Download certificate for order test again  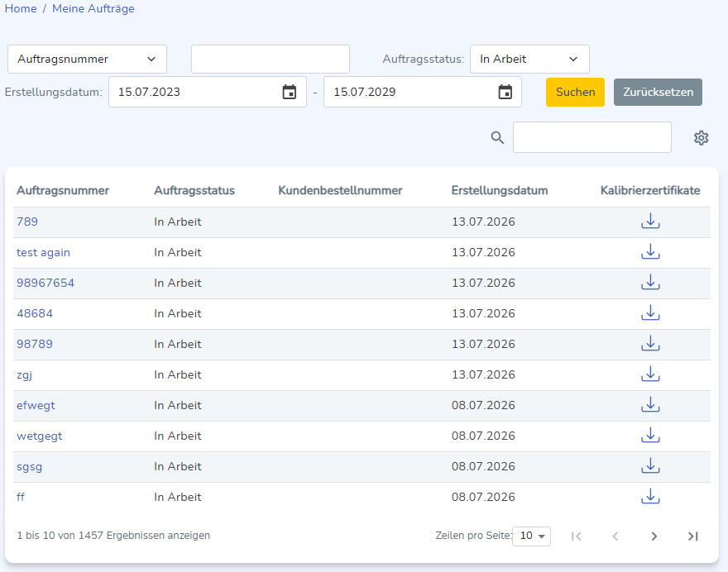click(x=650, y=252)
